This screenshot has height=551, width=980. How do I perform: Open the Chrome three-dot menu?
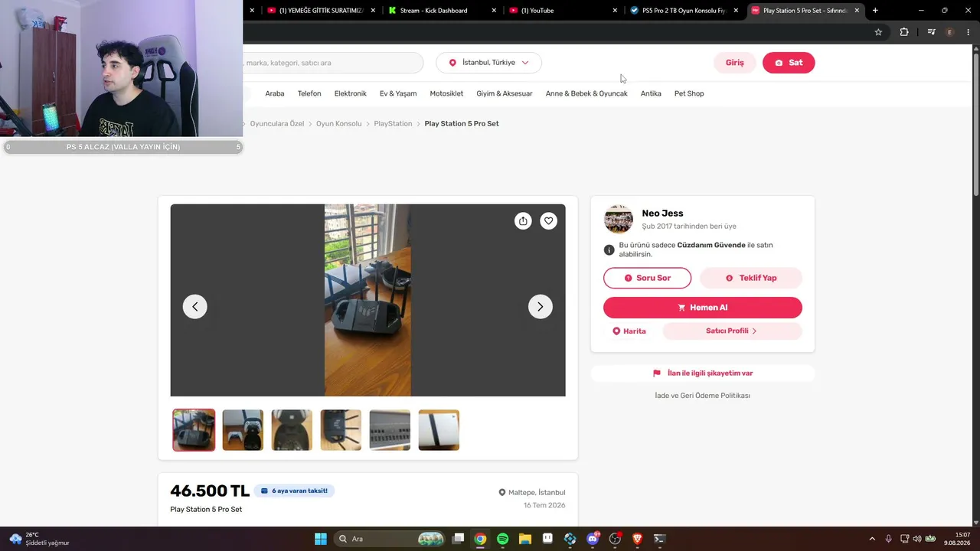pos(969,32)
